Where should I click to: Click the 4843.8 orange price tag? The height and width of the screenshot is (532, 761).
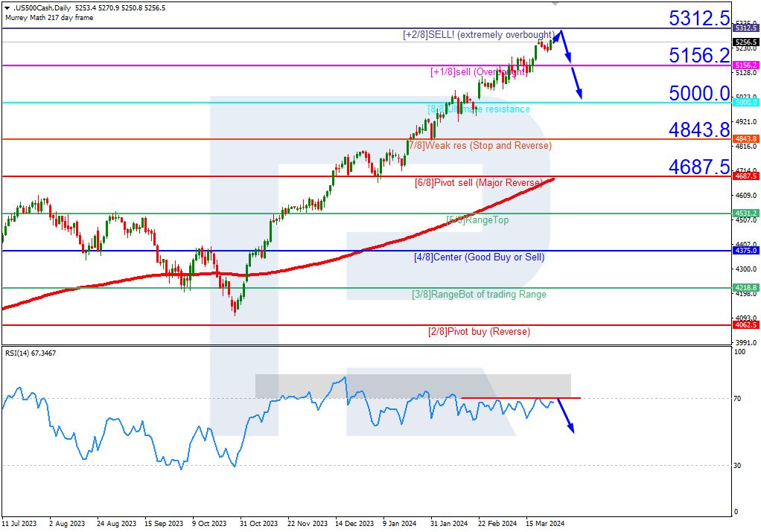tap(745, 139)
